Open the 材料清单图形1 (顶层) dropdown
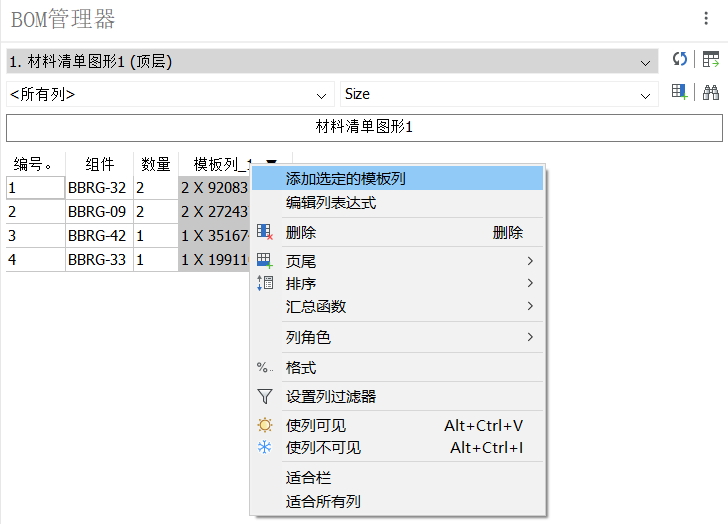The image size is (728, 524). [332, 62]
